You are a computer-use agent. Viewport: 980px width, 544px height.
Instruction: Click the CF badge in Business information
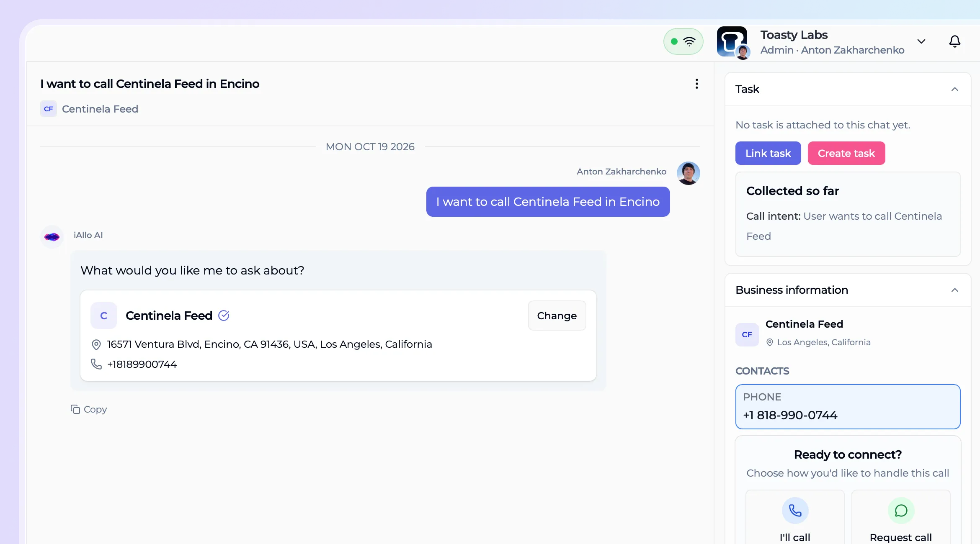click(747, 335)
